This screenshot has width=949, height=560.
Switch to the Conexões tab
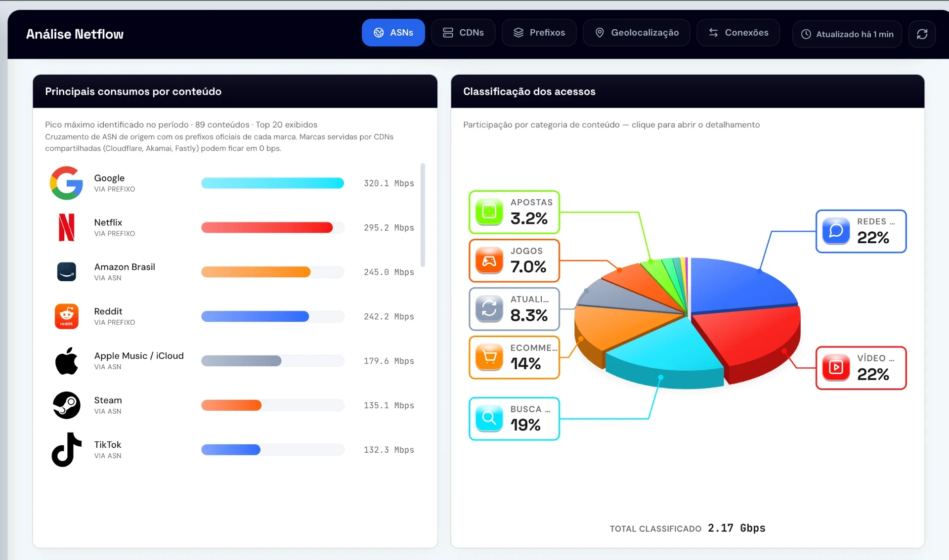click(738, 33)
